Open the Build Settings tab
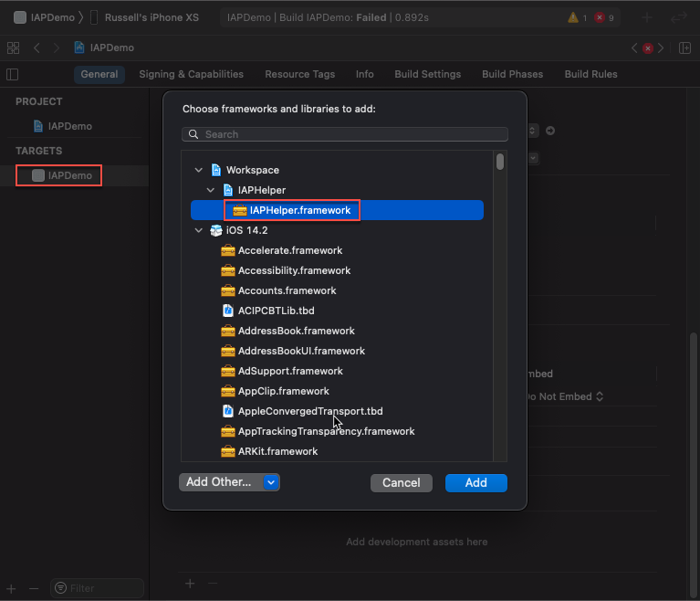The height and width of the screenshot is (601, 700). pyautogui.click(x=428, y=74)
